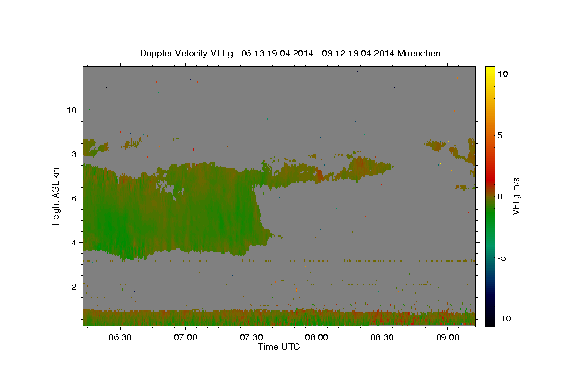Click the colorbar label '-10'

(505, 318)
